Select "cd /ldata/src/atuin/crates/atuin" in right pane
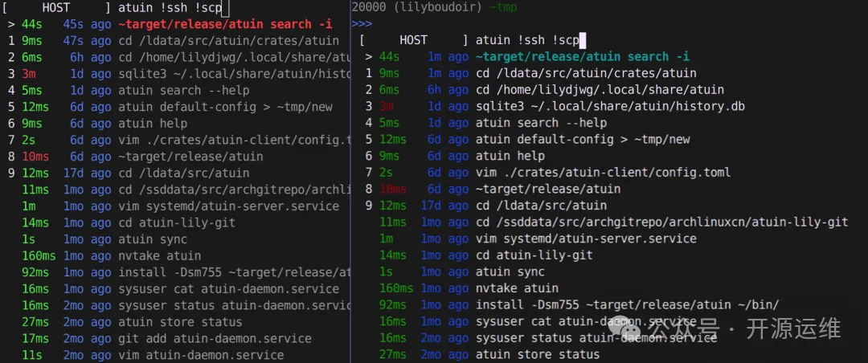The image size is (868, 363). pos(586,73)
